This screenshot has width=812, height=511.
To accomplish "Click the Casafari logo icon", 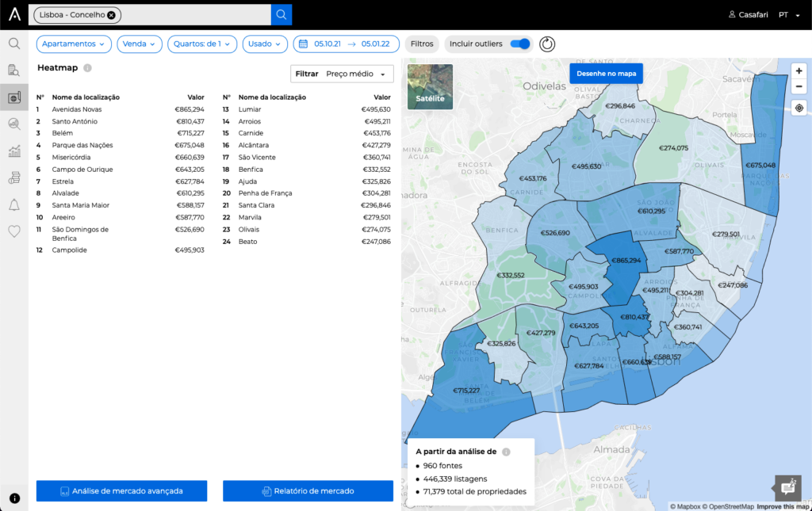I will pyautogui.click(x=14, y=14).
